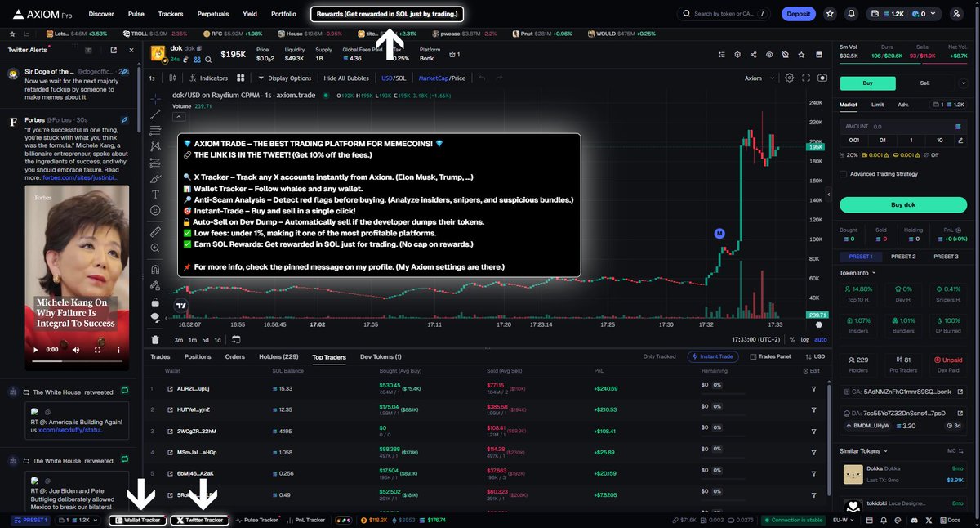The height and width of the screenshot is (528, 980).
Task: Select PRESET 2
Action: tap(903, 257)
